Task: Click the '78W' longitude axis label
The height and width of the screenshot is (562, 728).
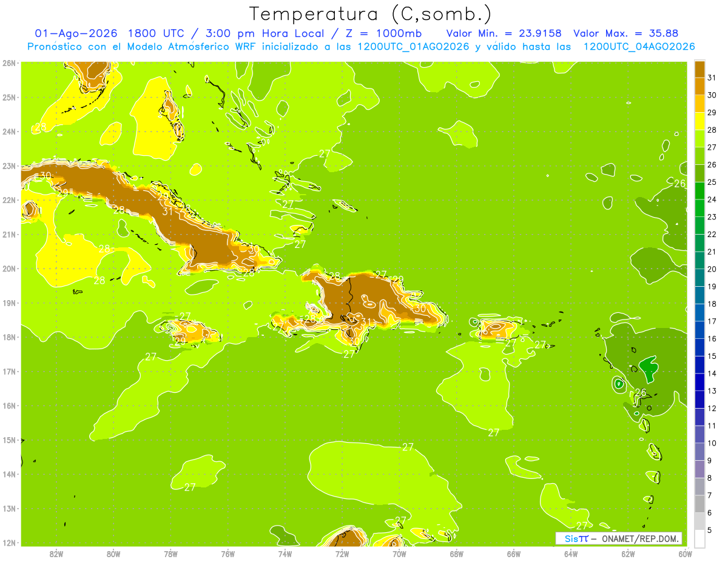Action: tap(170, 554)
